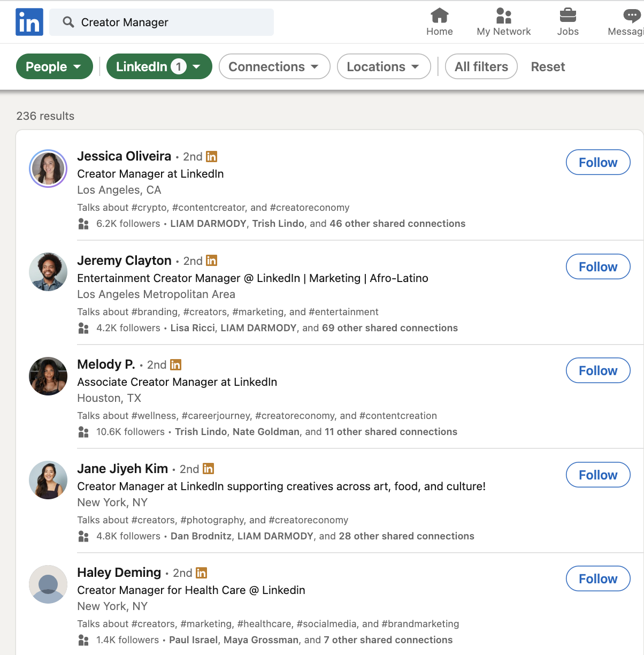
Task: Open My Network
Action: 503,21
